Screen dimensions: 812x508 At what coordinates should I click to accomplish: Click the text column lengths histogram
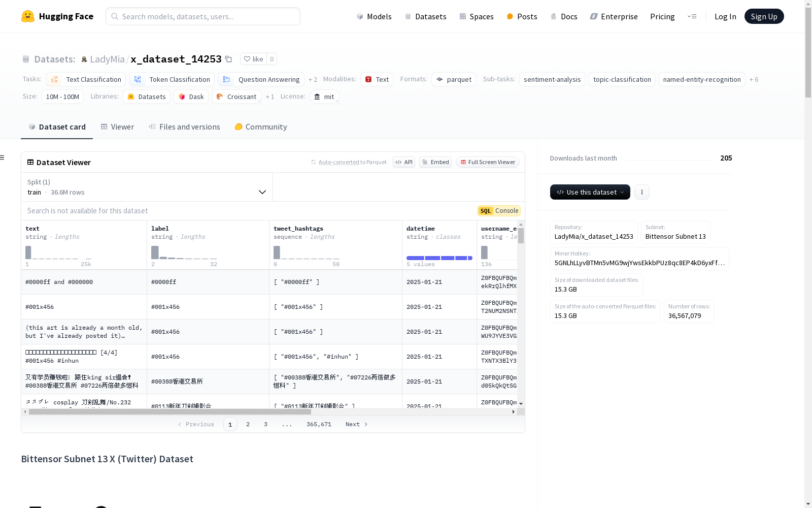click(x=58, y=252)
